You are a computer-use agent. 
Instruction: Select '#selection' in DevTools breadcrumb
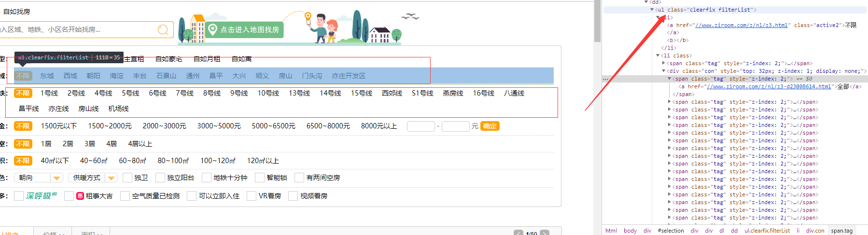[x=671, y=231]
